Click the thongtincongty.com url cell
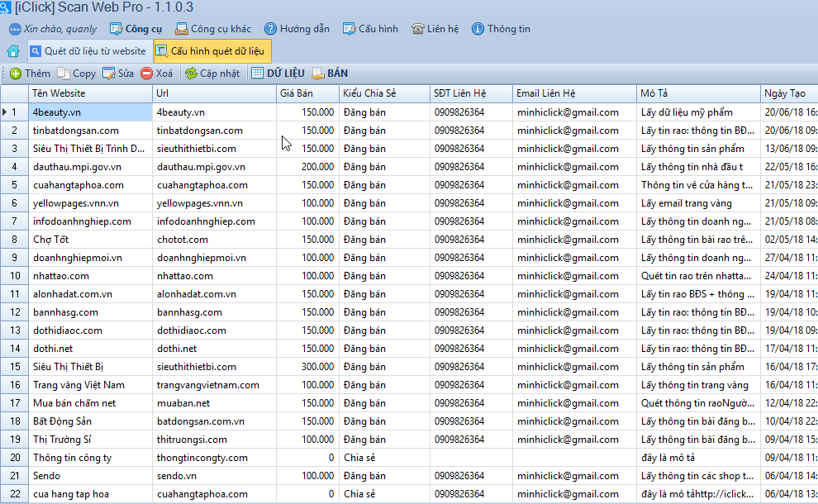818x504 pixels. coord(214,458)
